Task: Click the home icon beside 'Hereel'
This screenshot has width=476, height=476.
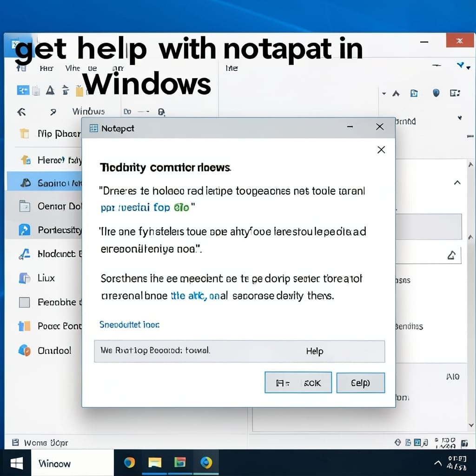Action: click(x=26, y=159)
